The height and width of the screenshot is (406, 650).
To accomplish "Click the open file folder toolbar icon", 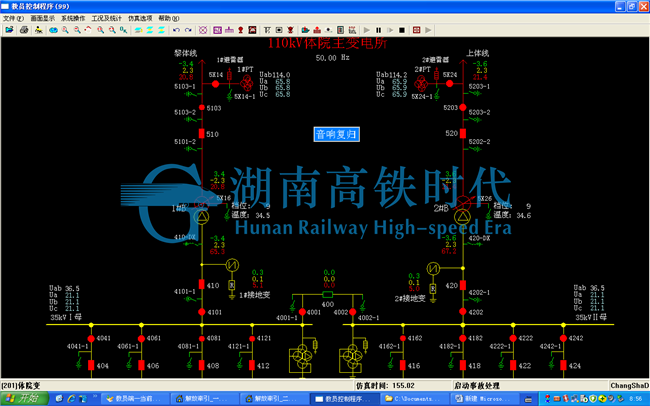I will [9, 30].
